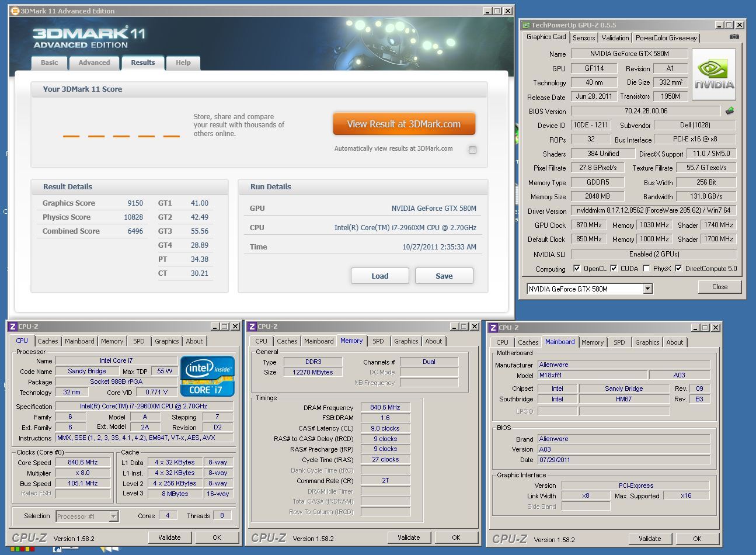The height and width of the screenshot is (555, 756).
Task: Uncheck the CUDA computing checkbox
Action: [614, 269]
